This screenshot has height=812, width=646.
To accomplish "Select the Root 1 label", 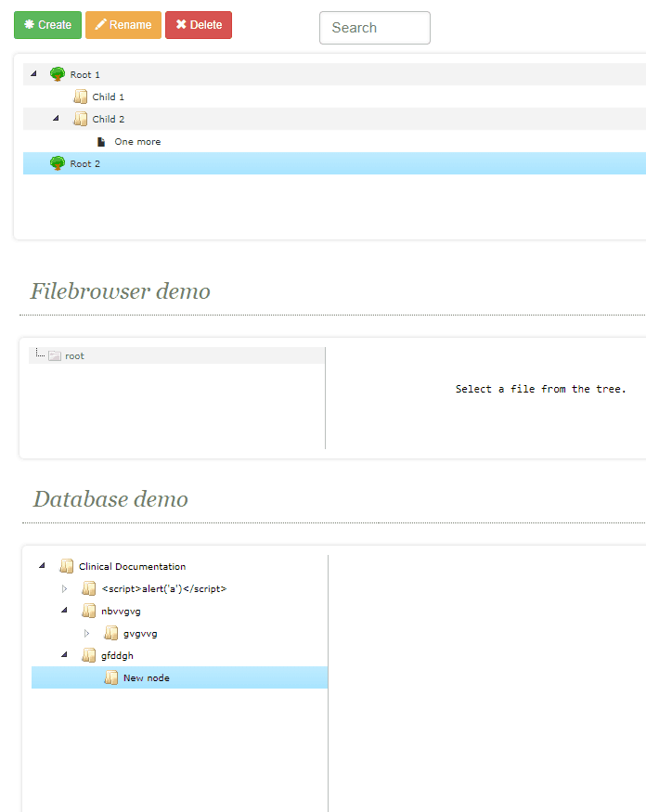I will (x=85, y=74).
